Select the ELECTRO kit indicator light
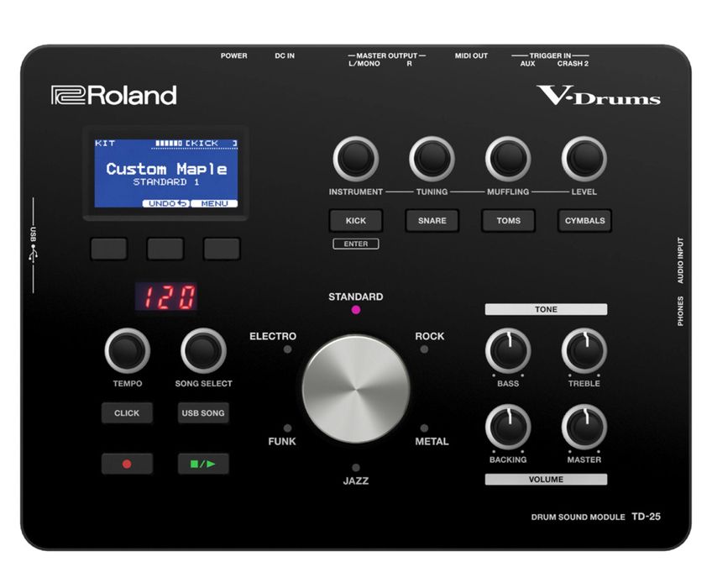Screen dimensions: 712x588 pyautogui.click(x=287, y=349)
